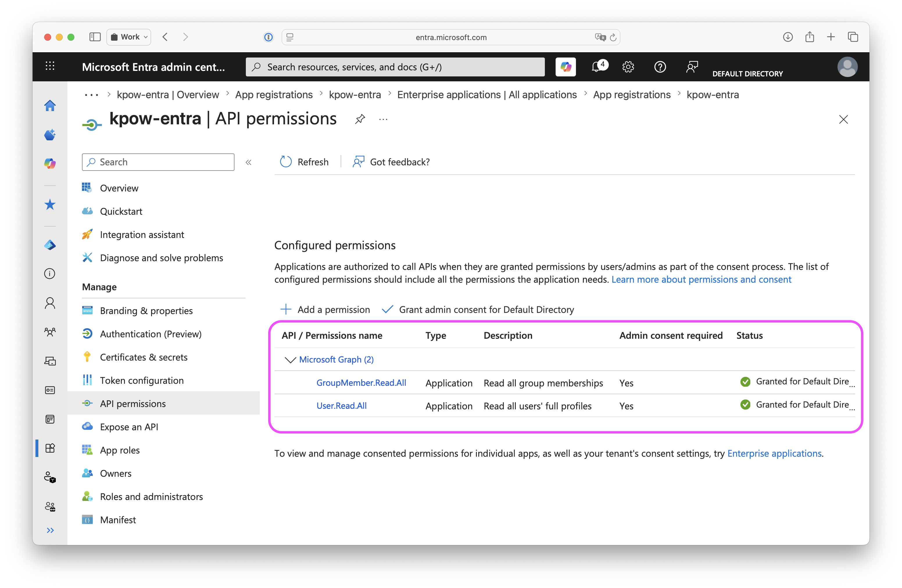Click the information icon in left rail
The width and height of the screenshot is (902, 588).
coord(50,274)
